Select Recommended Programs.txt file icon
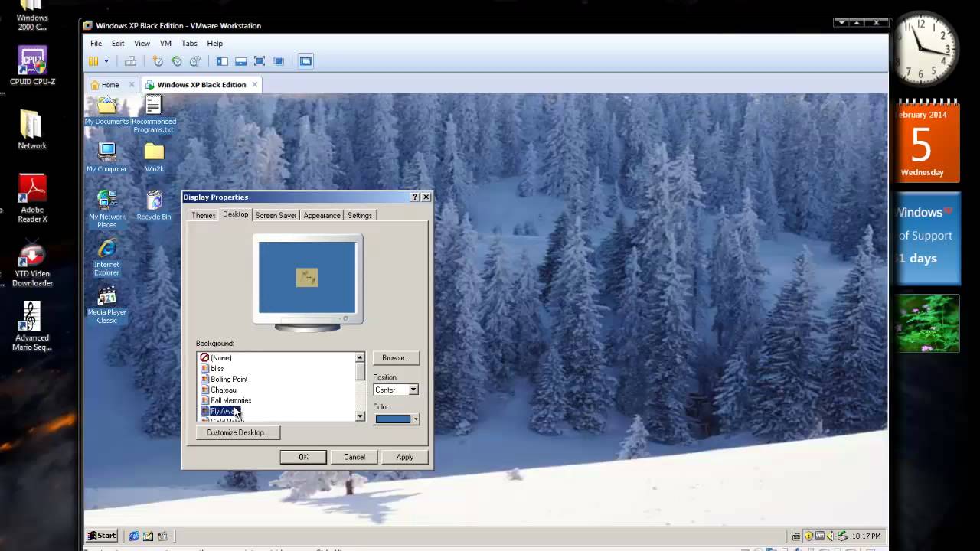 click(154, 113)
